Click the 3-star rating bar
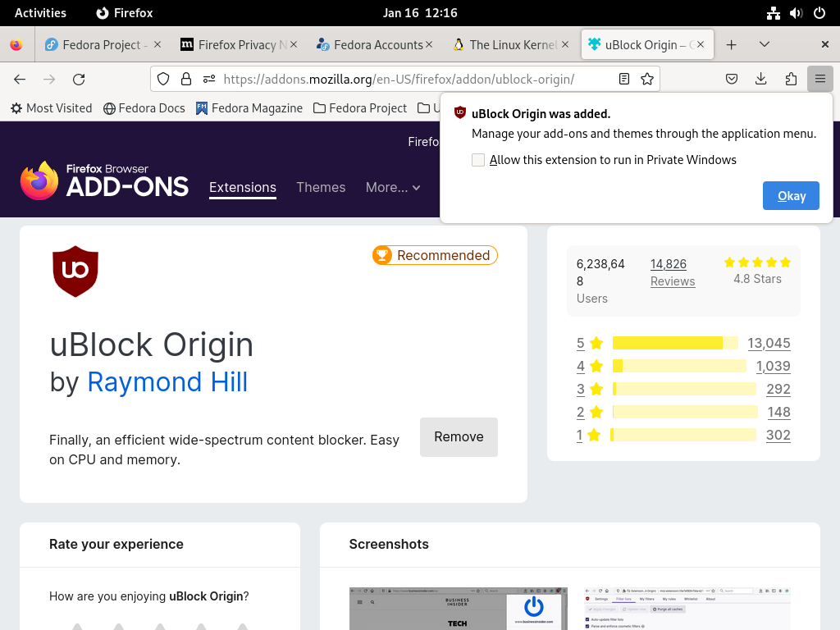The width and height of the screenshot is (840, 630). (685, 389)
